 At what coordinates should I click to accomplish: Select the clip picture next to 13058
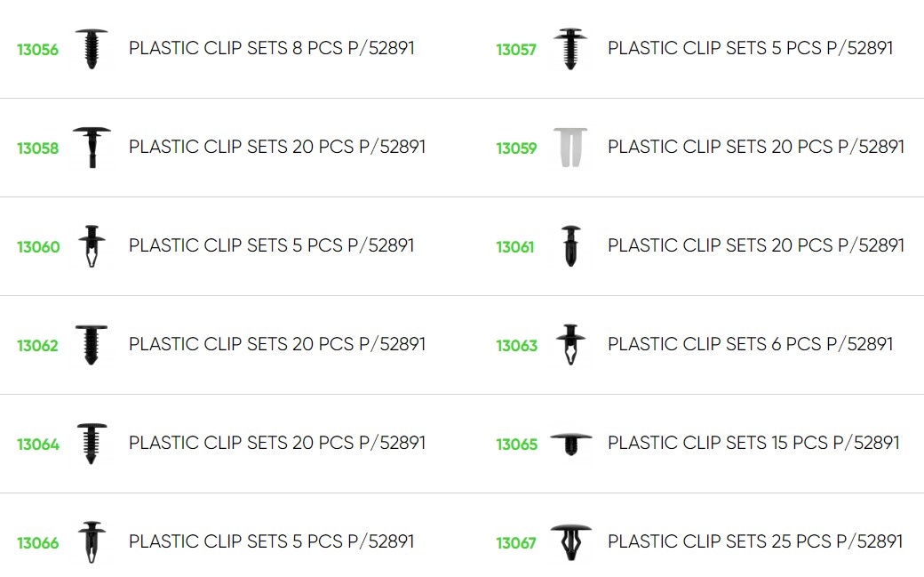click(x=92, y=148)
